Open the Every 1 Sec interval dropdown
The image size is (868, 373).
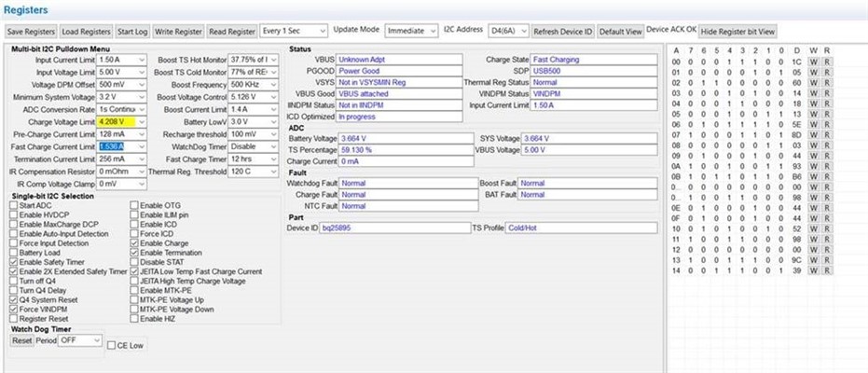point(294,31)
